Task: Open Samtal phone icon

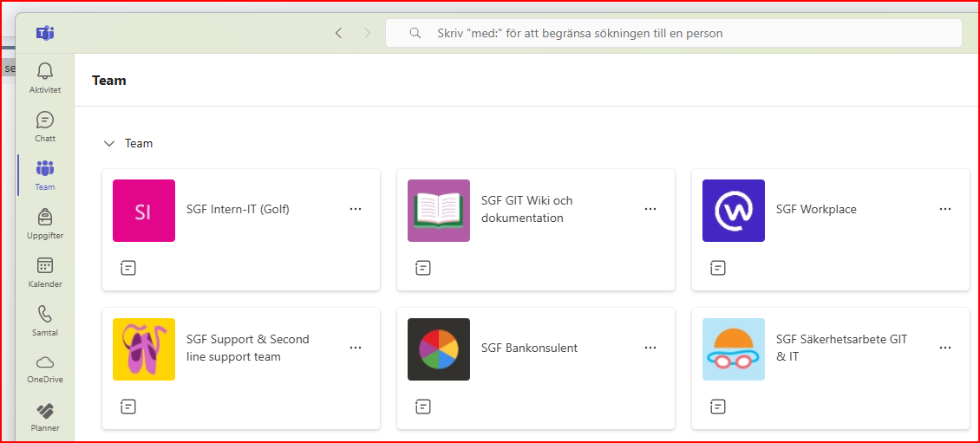Action: click(45, 313)
